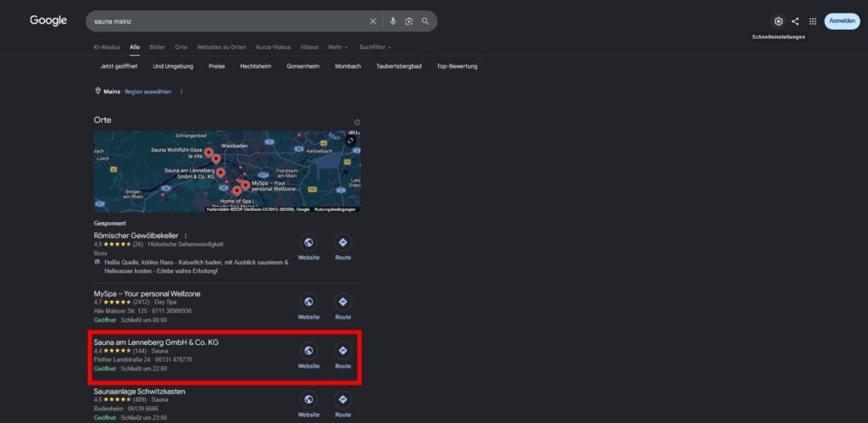Open Saunaanlage Schwitzkasten listing title
The height and width of the screenshot is (423, 868).
140,392
